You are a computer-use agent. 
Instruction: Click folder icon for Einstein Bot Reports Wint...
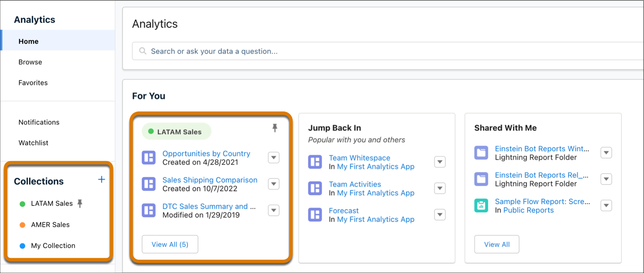click(x=481, y=153)
